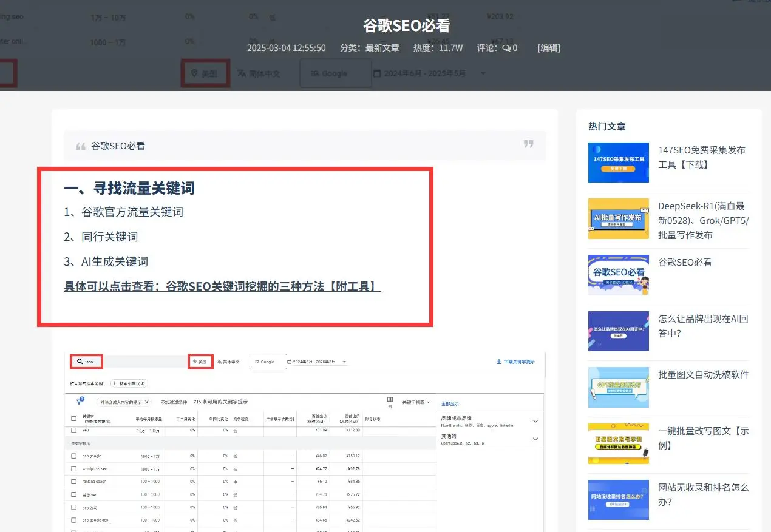
Task: Click the seo search box in keyword planner
Action: 86,362
